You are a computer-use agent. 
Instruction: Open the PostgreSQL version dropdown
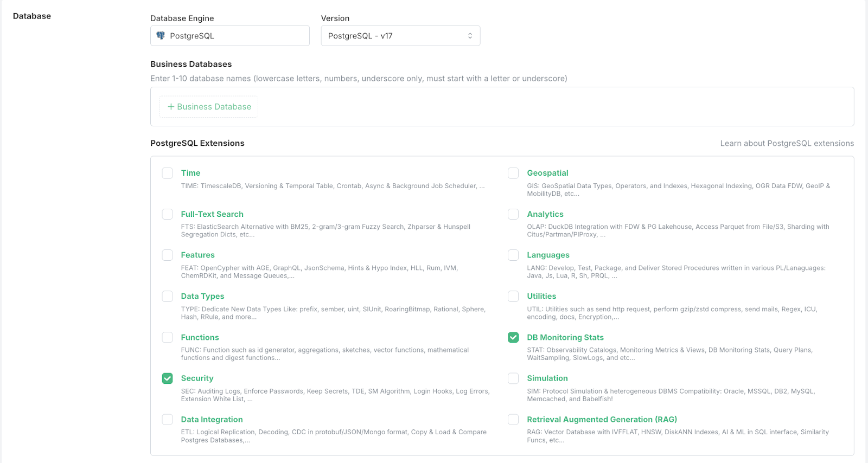coord(400,36)
